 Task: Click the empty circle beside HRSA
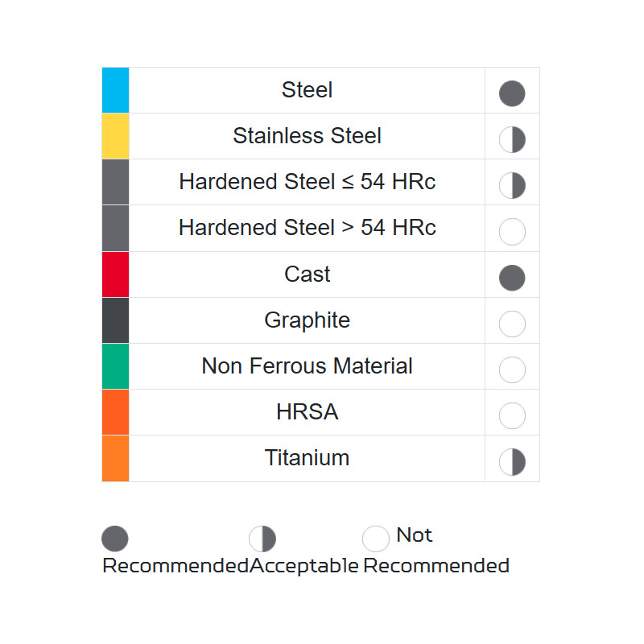click(x=512, y=416)
